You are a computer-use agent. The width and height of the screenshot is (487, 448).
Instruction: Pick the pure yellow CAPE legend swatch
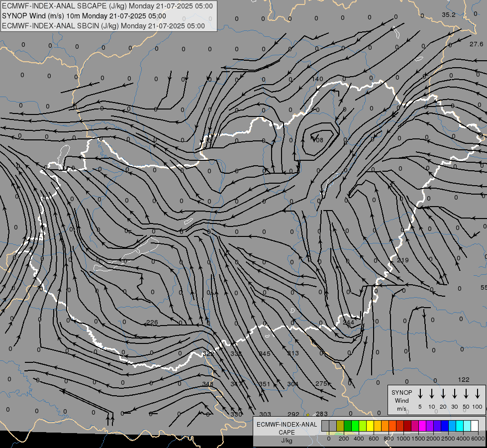click(370, 426)
